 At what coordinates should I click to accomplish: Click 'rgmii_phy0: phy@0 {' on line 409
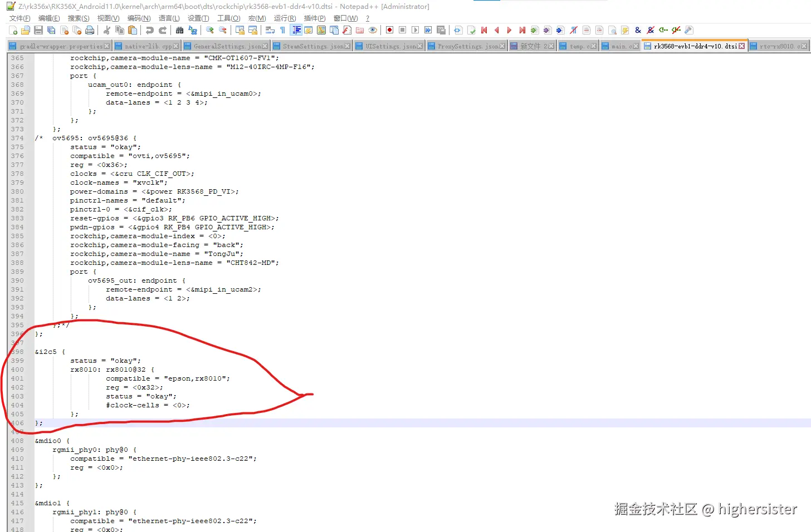(95, 450)
